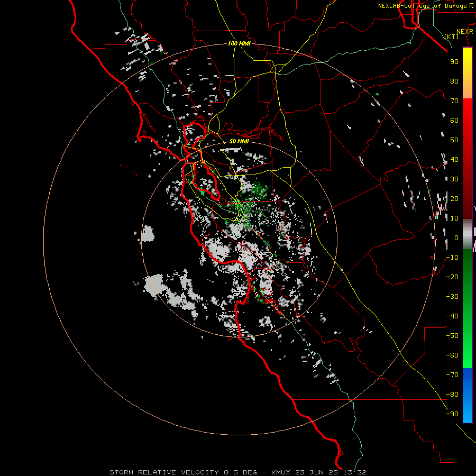
Task: Click the -10 value on the velocity scale
Action: coord(452,258)
